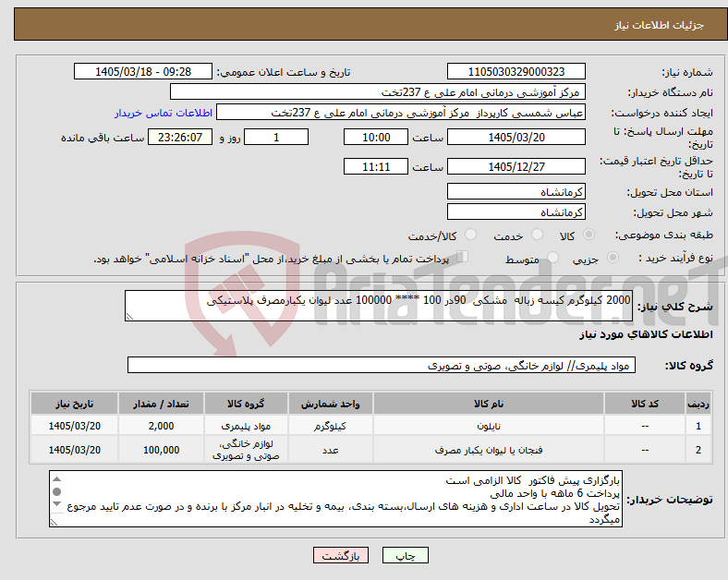Click need date cell of نایلون row

(74, 426)
